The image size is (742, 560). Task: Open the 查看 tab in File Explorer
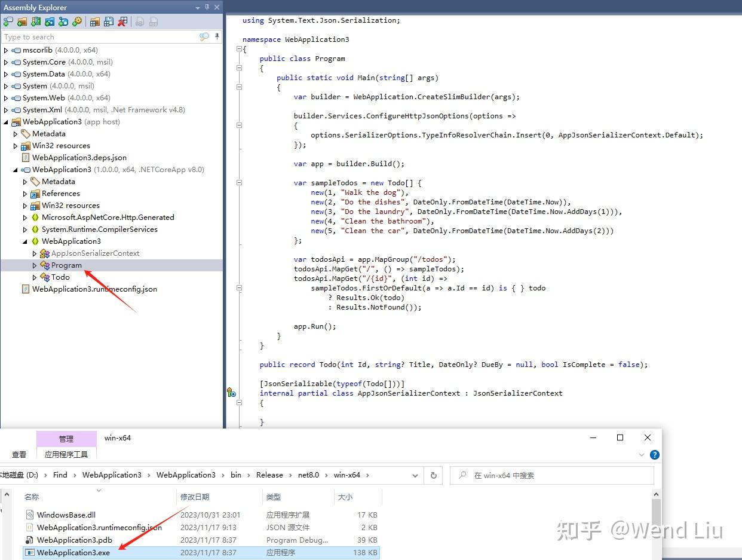click(19, 454)
